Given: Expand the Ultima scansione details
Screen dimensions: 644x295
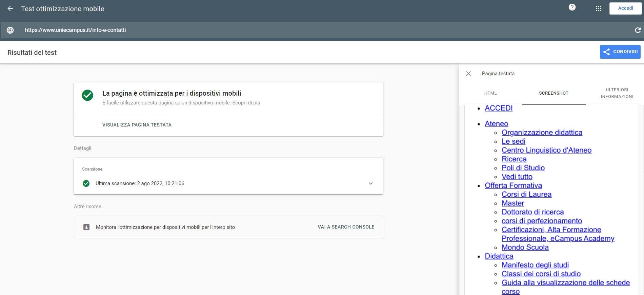Looking at the screenshot, I should (x=370, y=183).
